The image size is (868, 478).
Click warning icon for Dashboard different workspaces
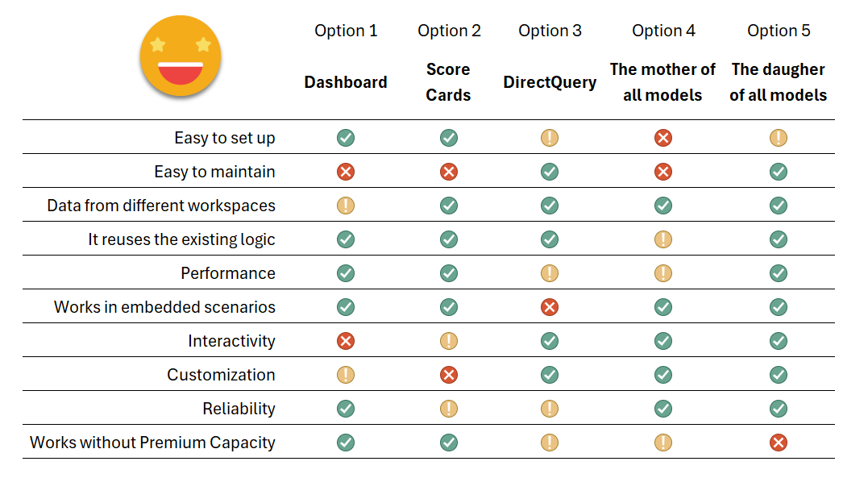coord(346,206)
